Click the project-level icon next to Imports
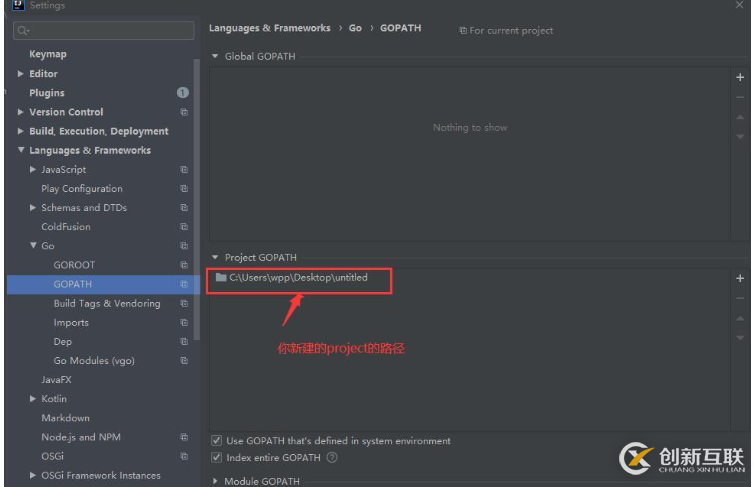The width and height of the screenshot is (754, 487). [184, 323]
